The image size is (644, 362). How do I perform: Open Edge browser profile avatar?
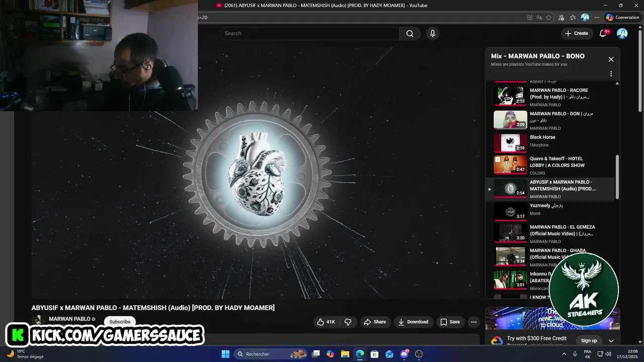coord(585,17)
